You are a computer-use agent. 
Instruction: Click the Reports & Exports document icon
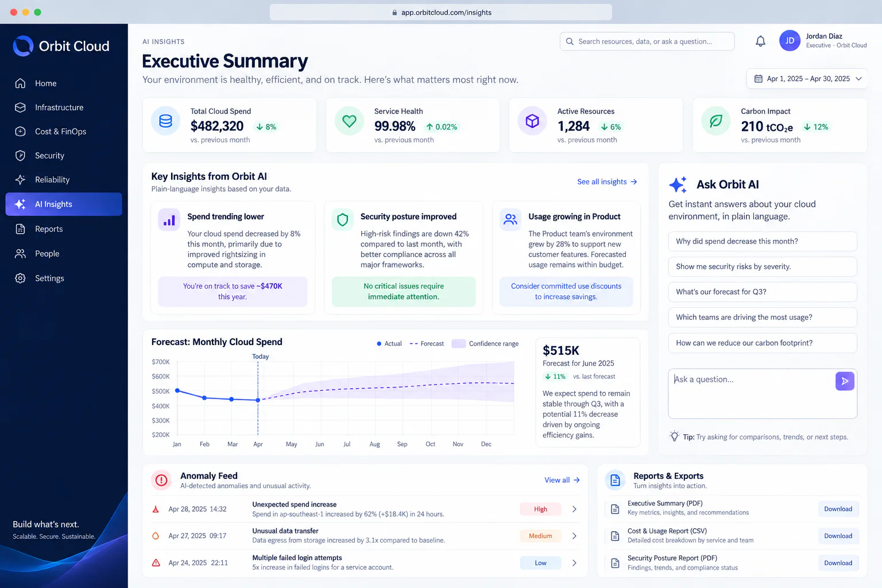615,480
